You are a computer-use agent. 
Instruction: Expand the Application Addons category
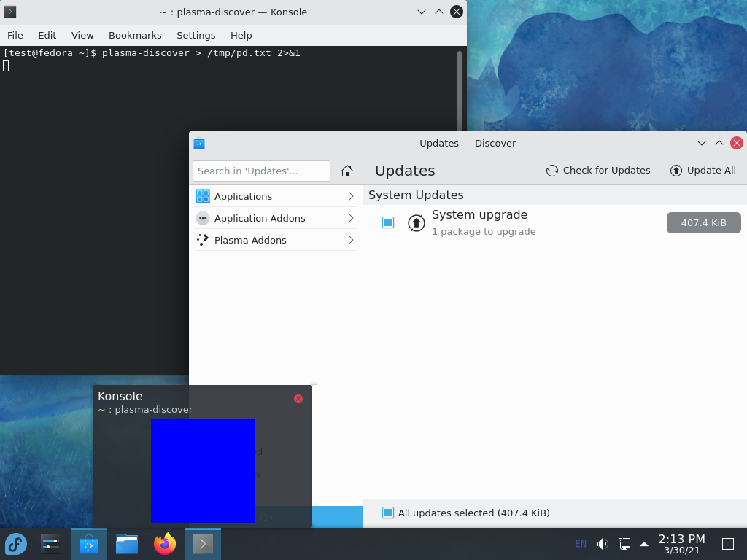(275, 218)
